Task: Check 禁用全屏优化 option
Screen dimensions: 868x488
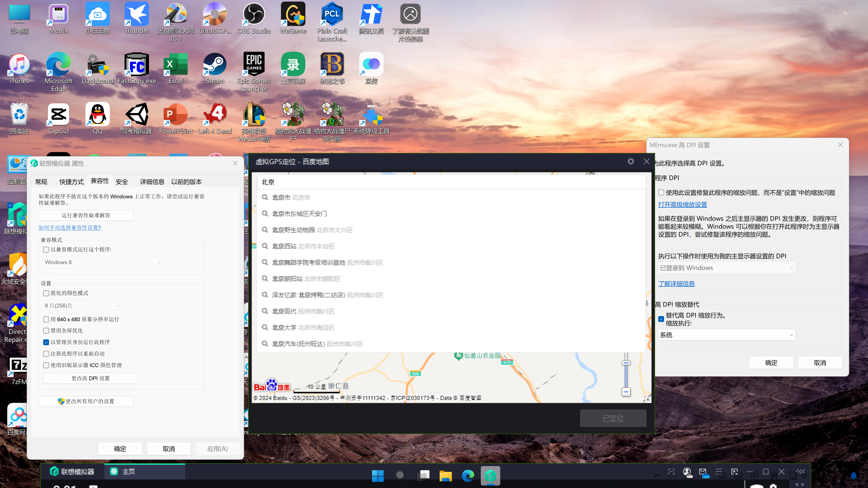Action: pyautogui.click(x=46, y=331)
